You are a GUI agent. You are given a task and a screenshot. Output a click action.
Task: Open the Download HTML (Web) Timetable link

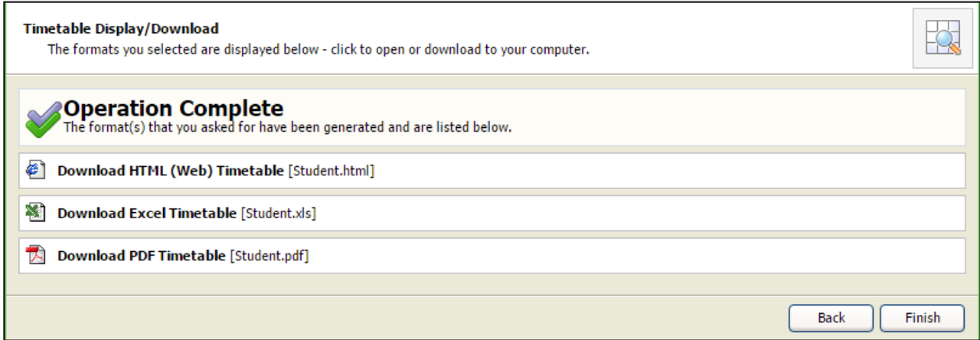pyautogui.click(x=171, y=171)
